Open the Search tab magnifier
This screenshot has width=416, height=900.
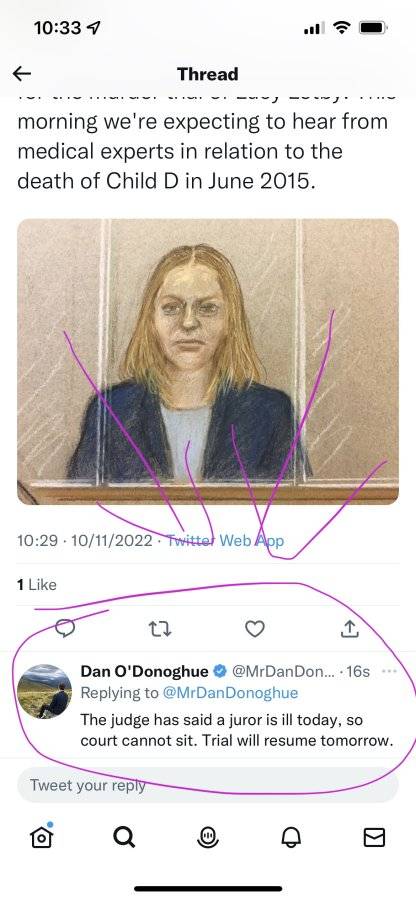[124, 838]
